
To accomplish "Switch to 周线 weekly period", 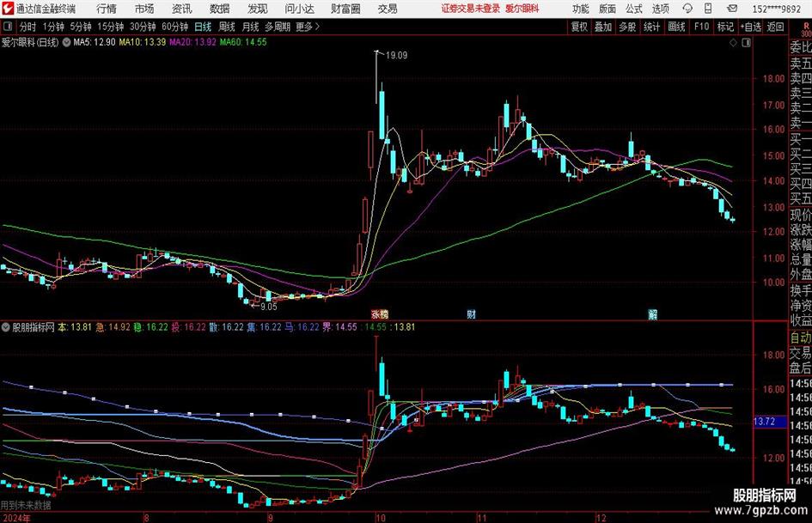I will point(227,27).
